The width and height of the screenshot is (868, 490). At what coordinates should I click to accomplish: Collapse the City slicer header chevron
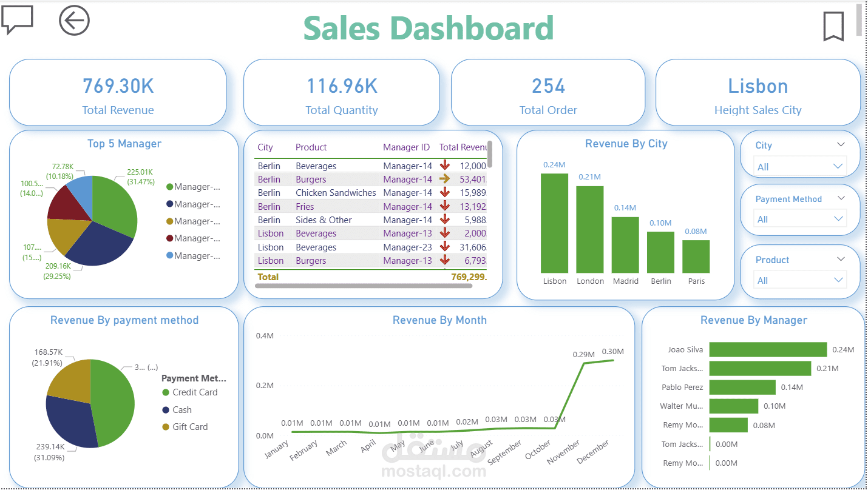(841, 145)
